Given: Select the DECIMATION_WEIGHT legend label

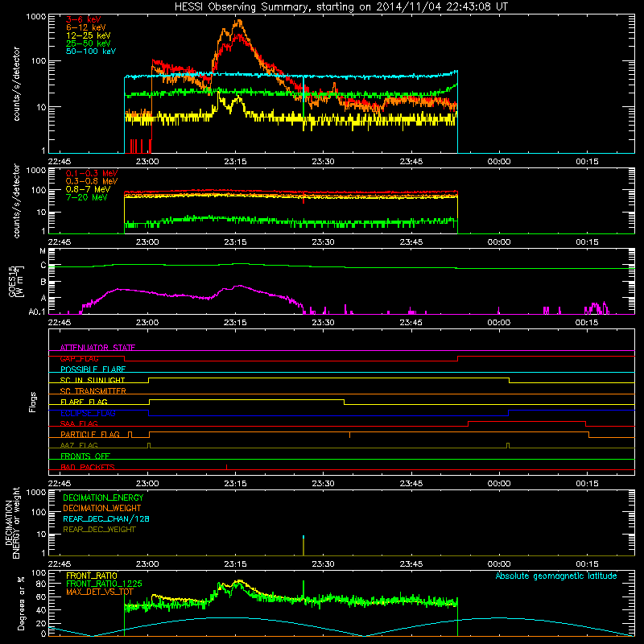Looking at the screenshot, I should click(x=102, y=508).
